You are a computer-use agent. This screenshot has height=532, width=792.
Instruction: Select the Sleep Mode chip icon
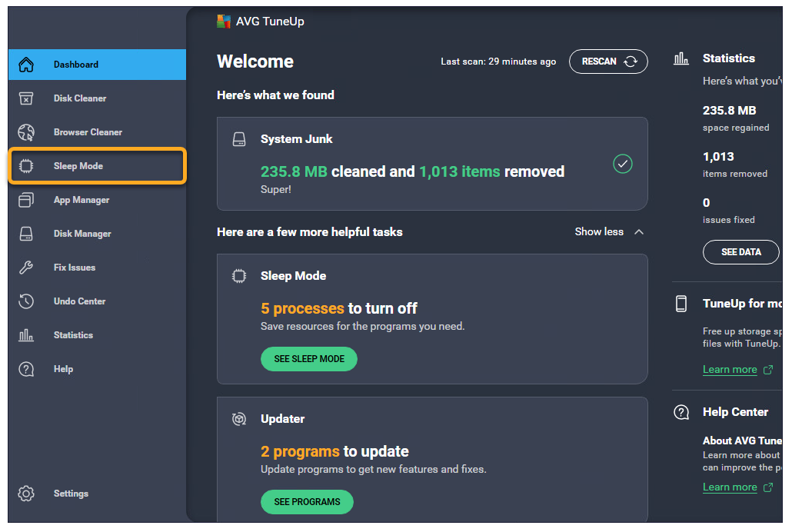(26, 166)
